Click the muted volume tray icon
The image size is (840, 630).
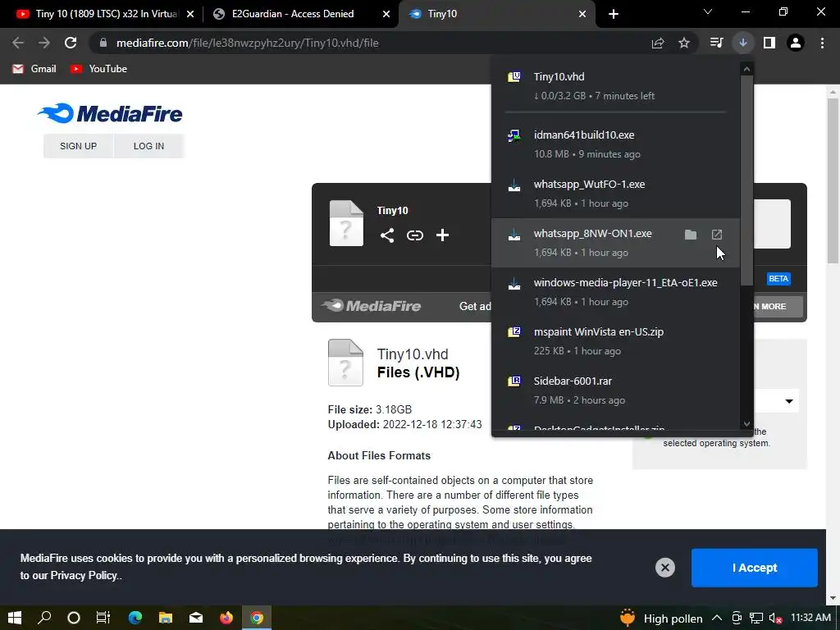(776, 619)
